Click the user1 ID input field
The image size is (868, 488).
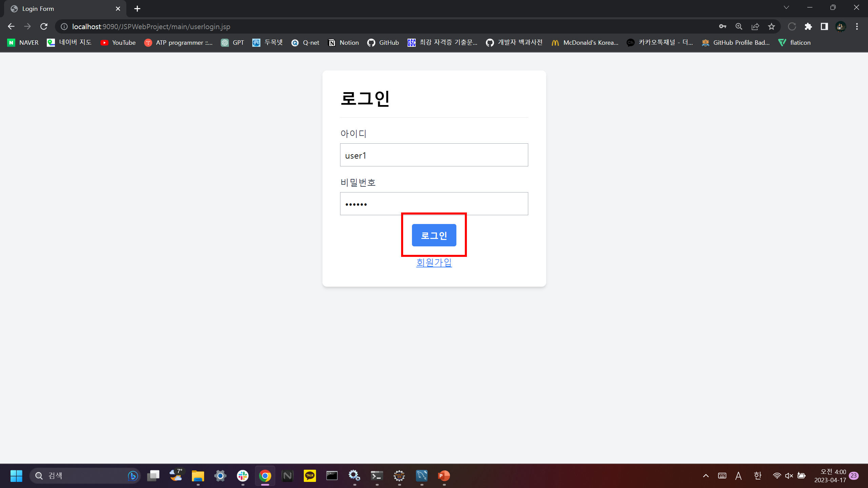[434, 155]
